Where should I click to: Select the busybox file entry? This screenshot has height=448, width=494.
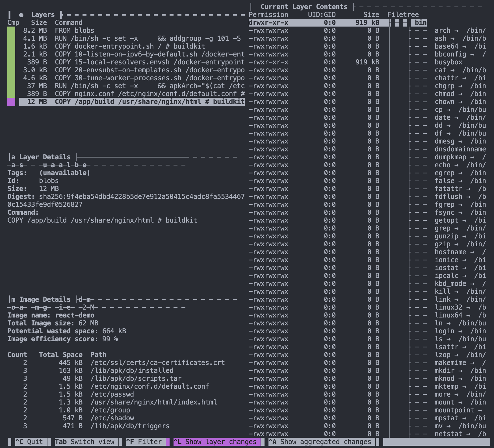pos(448,62)
